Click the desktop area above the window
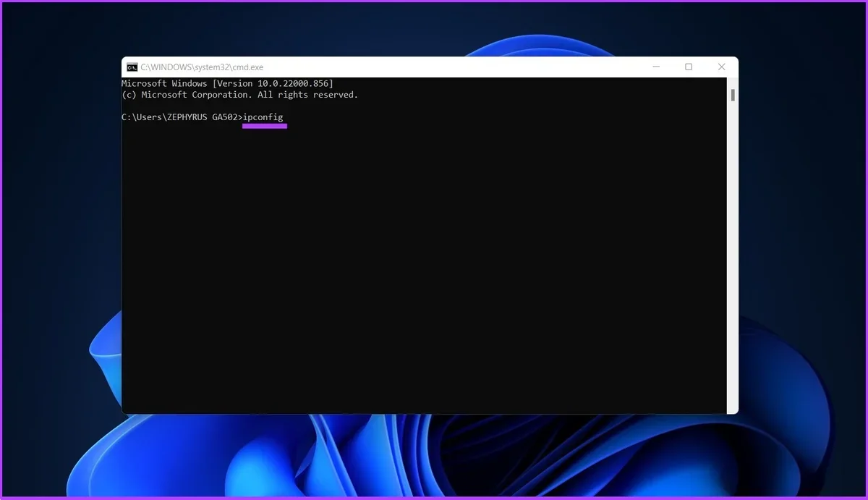Image resolution: width=868 pixels, height=500 pixels. tap(434, 29)
